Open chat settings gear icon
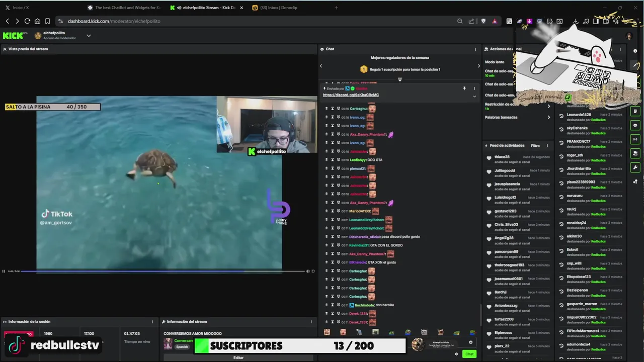The width and height of the screenshot is (644, 362). click(x=456, y=354)
